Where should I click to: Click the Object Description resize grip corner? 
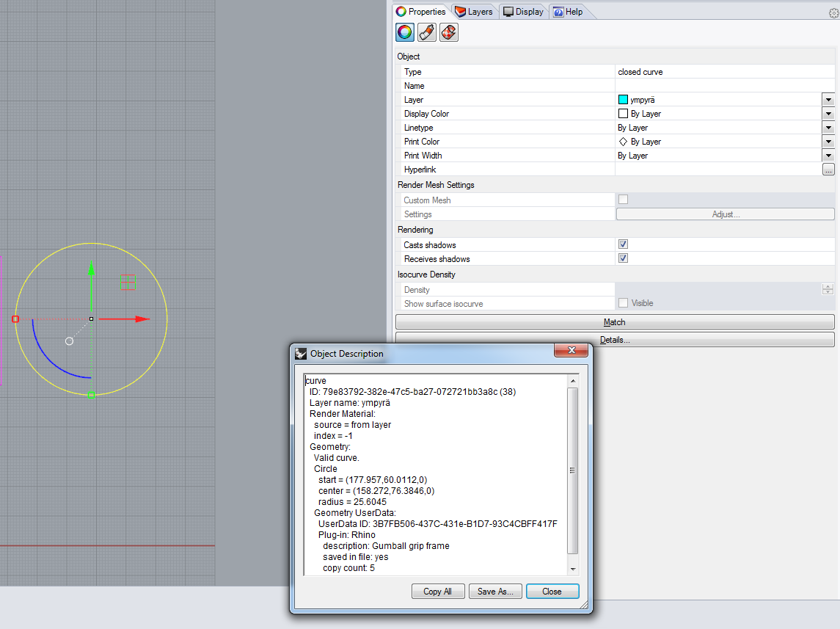[584, 605]
